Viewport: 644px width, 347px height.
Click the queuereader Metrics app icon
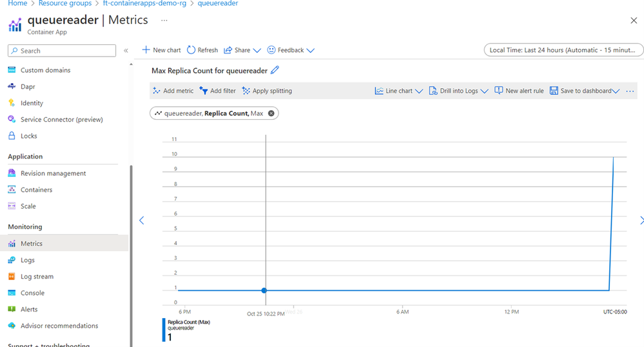pos(15,25)
